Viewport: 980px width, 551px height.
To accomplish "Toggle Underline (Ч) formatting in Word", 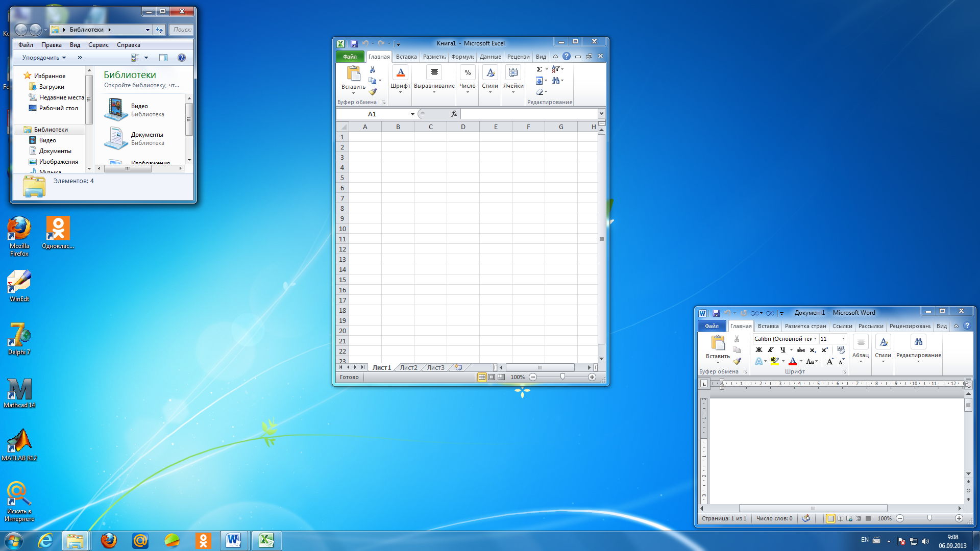I will [782, 350].
